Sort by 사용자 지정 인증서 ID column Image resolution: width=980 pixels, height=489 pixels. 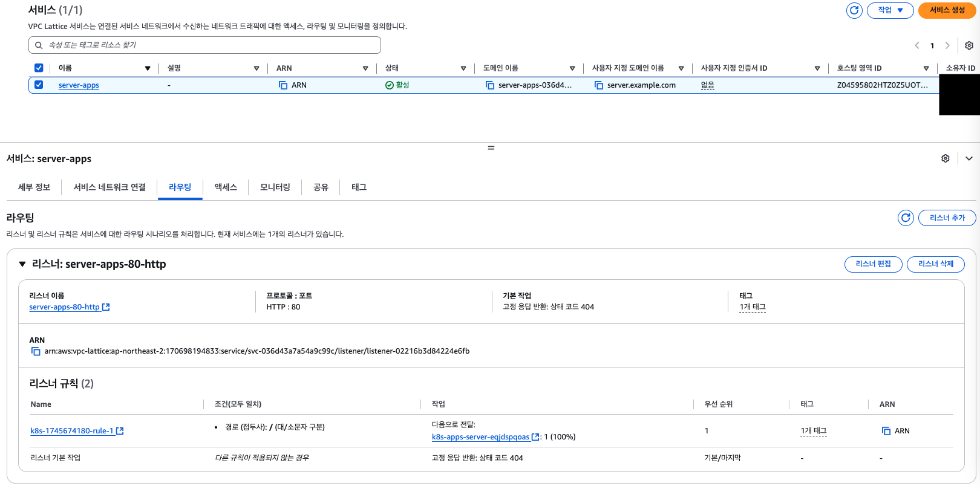coord(817,68)
